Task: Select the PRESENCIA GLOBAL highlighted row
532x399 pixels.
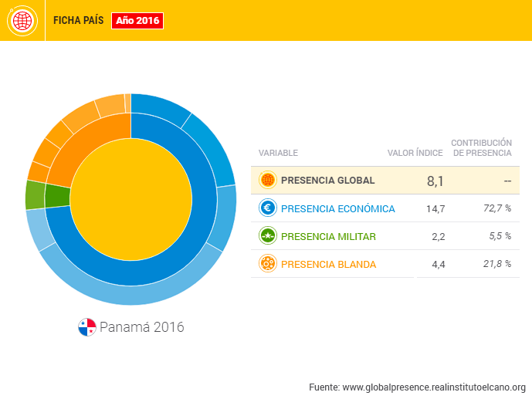Action: 385,181
